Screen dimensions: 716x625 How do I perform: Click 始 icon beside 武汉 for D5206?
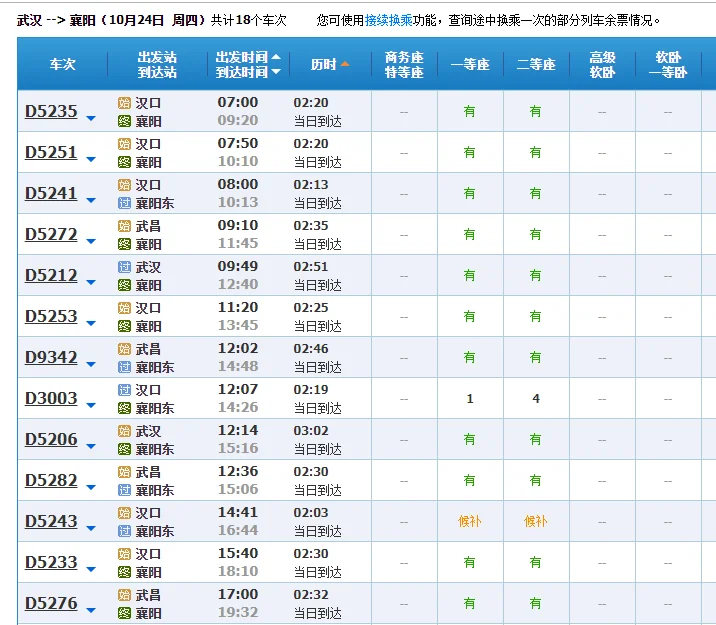point(124,431)
